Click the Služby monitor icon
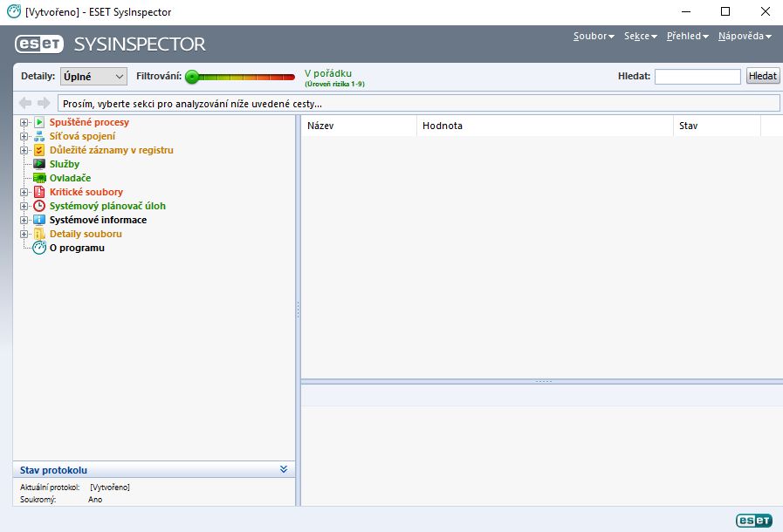783x532 pixels. pos(39,164)
